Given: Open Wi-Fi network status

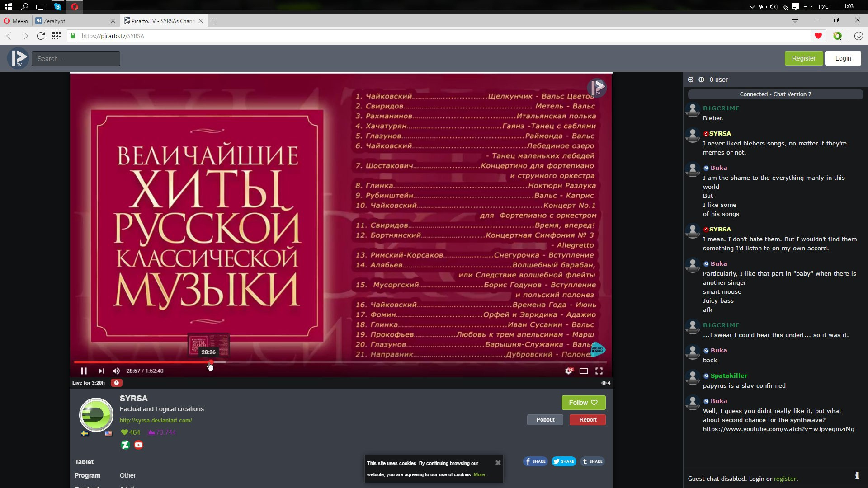Looking at the screenshot, I should (x=785, y=6).
